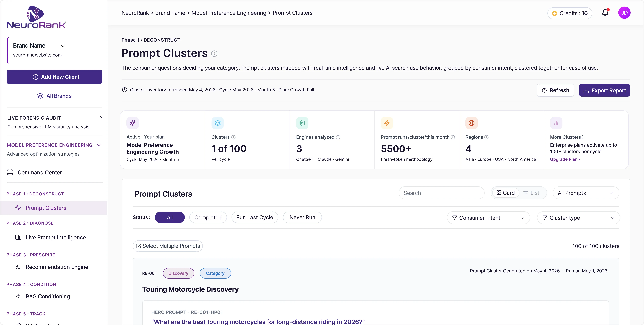The height and width of the screenshot is (325, 644).
Task: Click the list icon next to Recommendation Engine
Action: click(18, 267)
